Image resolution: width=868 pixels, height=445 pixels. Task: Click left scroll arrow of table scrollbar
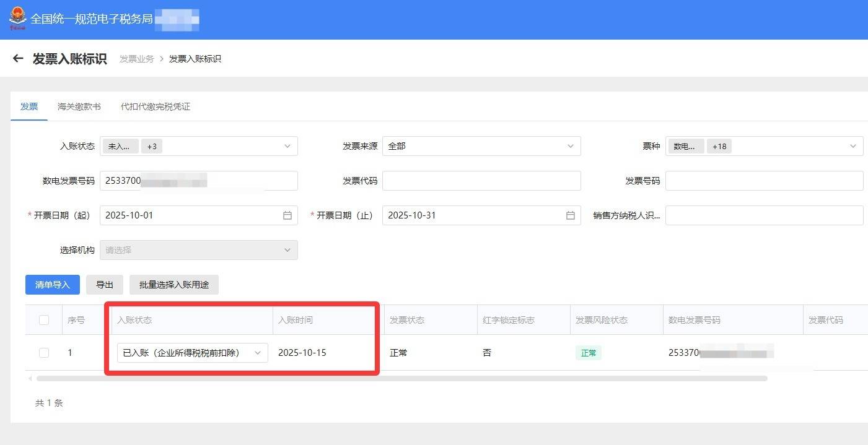click(29, 378)
